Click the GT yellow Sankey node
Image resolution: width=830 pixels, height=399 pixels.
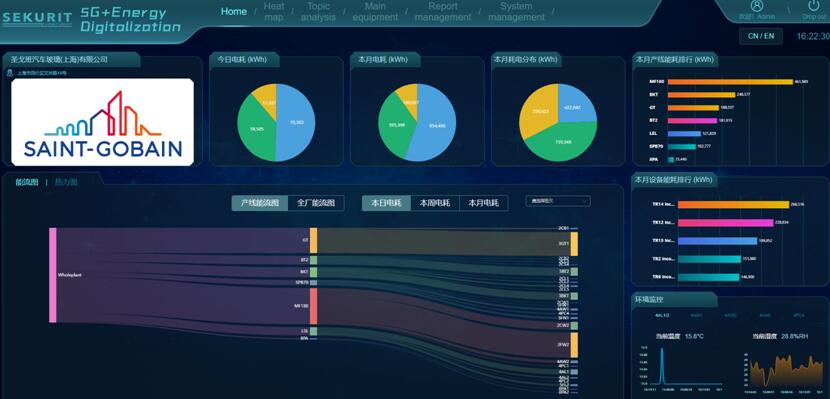click(x=313, y=240)
